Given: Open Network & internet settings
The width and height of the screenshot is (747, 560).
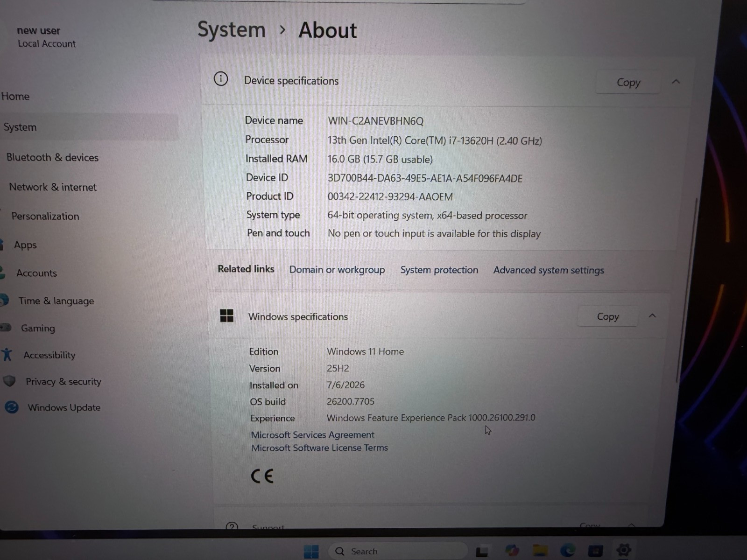Looking at the screenshot, I should [x=53, y=187].
